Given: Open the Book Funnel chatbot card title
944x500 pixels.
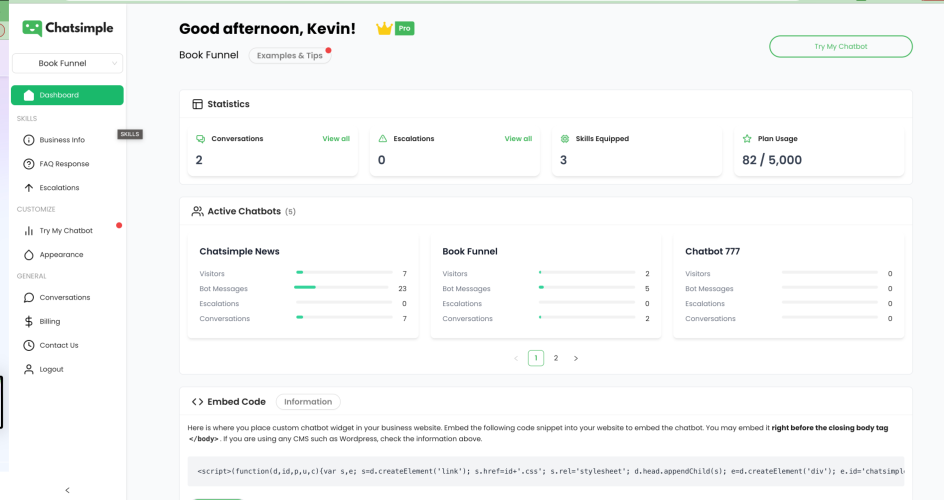Looking at the screenshot, I should pyautogui.click(x=470, y=252).
